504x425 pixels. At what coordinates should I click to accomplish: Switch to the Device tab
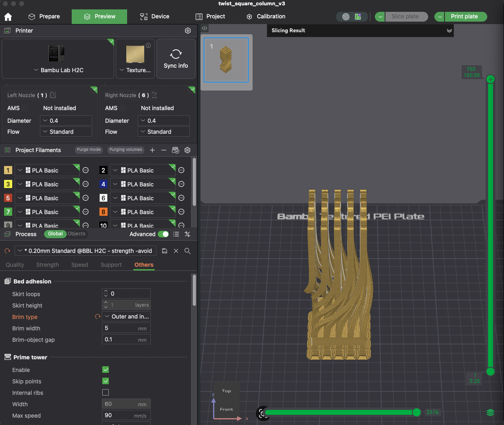(155, 16)
